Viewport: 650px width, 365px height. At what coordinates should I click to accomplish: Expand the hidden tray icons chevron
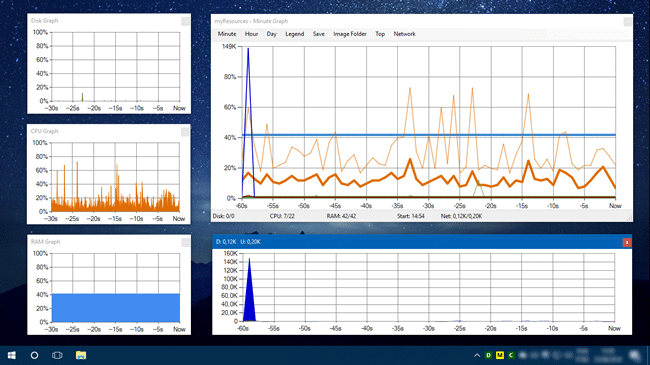pyautogui.click(x=477, y=355)
